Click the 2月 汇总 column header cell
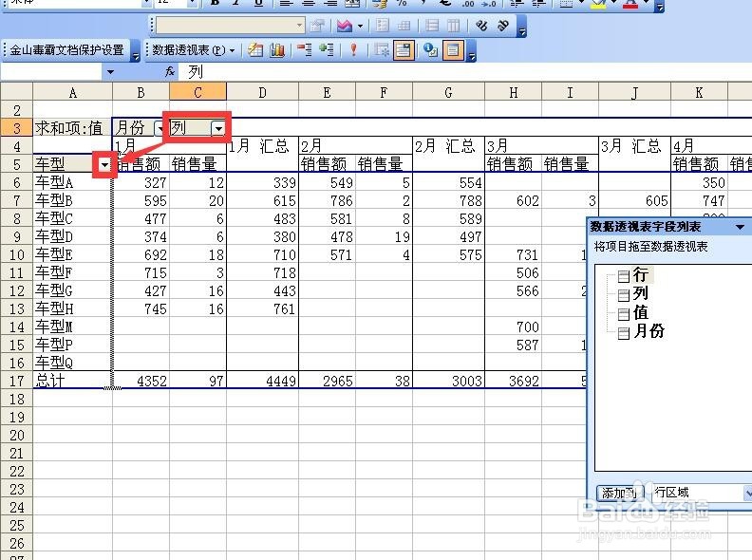The width and height of the screenshot is (752, 560). point(448,146)
